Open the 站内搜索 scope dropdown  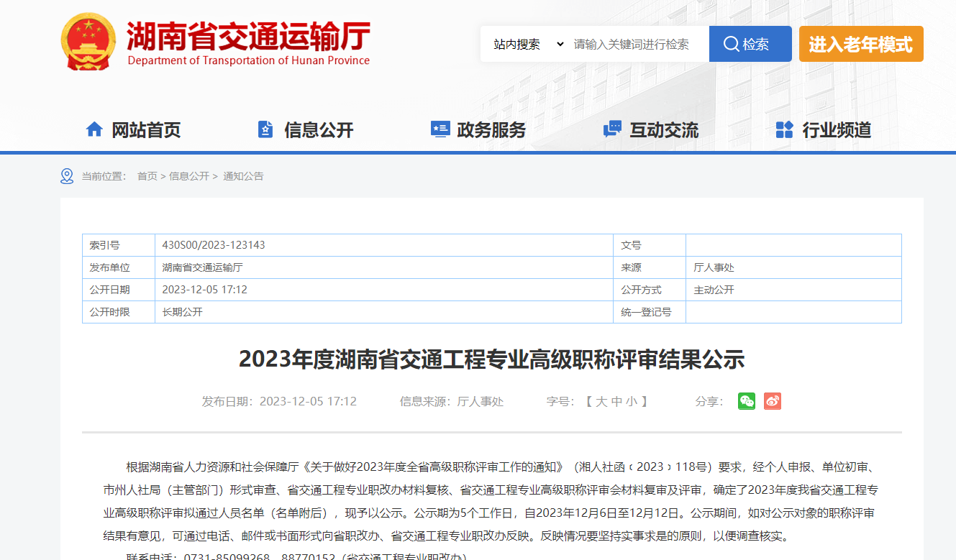coord(527,45)
